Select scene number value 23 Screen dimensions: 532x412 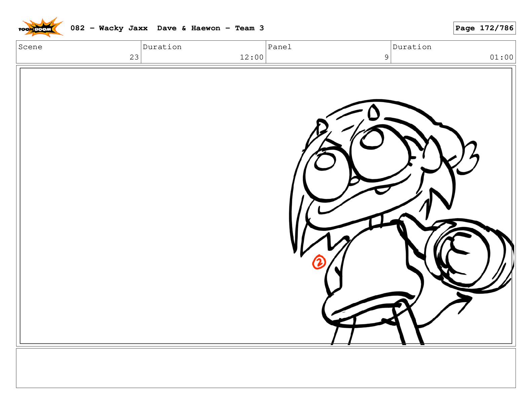[134, 57]
